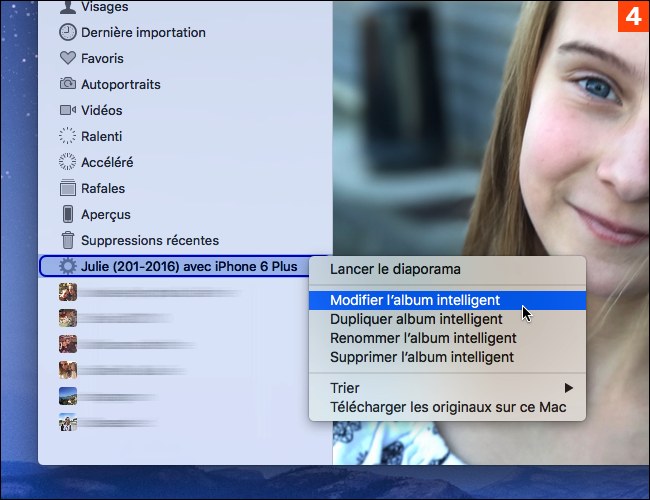
Task: Click the Autoportraits camera icon
Action: pos(68,84)
